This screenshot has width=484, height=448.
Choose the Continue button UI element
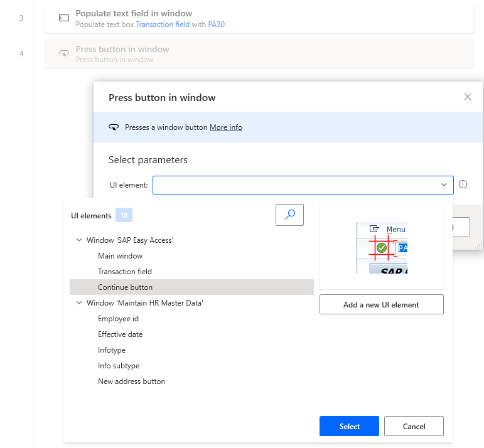tap(191, 287)
